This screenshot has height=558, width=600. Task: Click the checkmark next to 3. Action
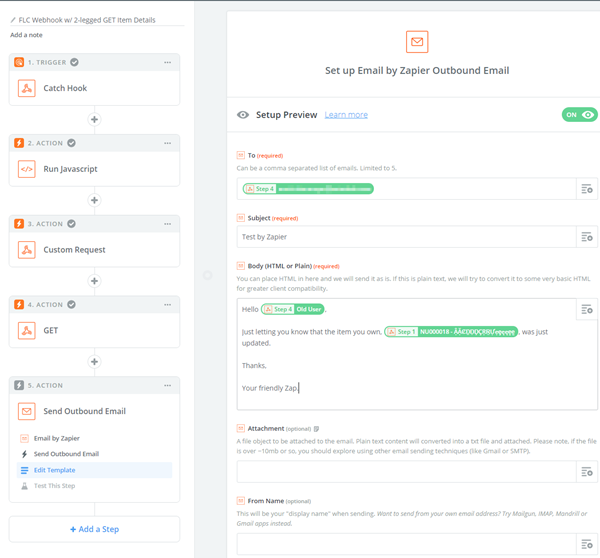click(x=72, y=224)
